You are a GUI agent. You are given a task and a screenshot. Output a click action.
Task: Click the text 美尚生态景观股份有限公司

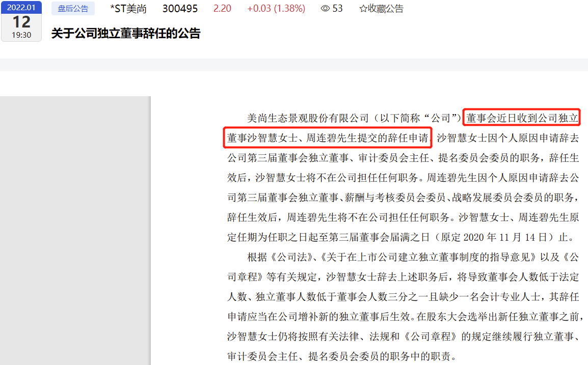tap(308, 118)
